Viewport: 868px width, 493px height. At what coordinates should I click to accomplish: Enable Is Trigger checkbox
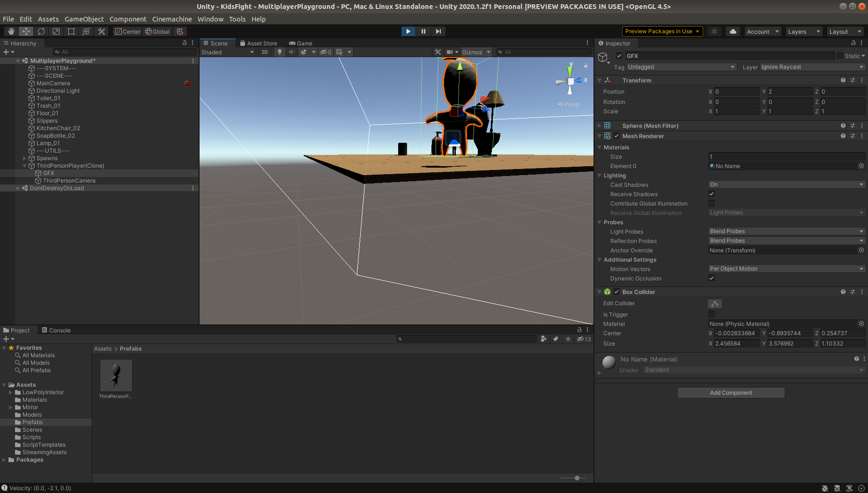click(712, 315)
